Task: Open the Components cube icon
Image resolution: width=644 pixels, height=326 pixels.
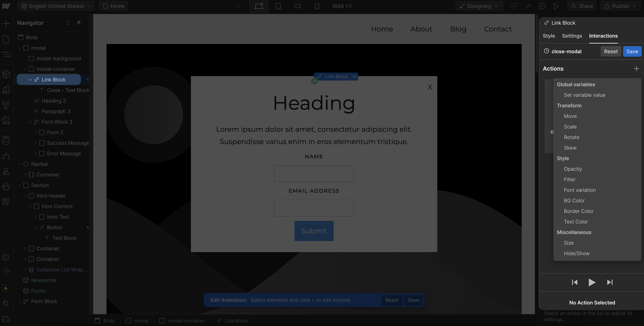Action: pyautogui.click(x=6, y=74)
